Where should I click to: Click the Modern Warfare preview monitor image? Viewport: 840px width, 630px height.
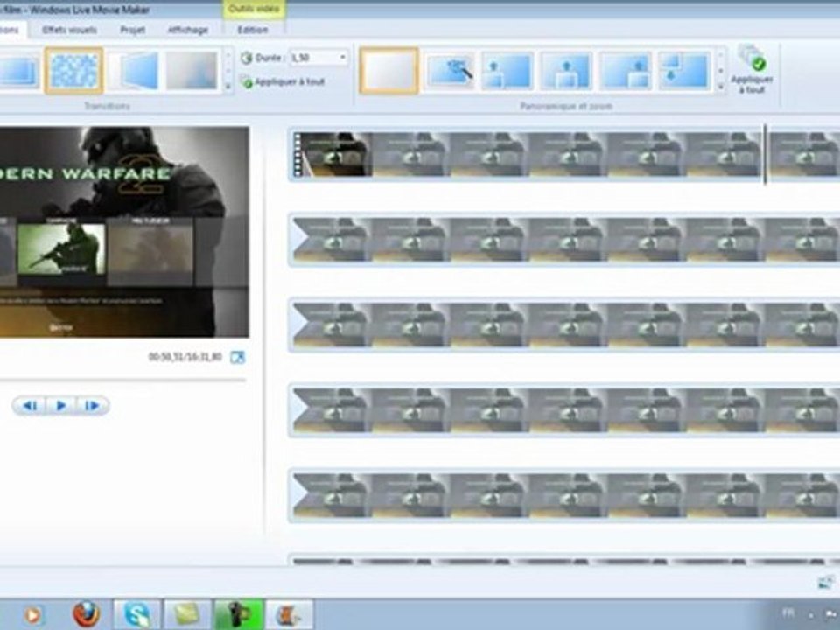tap(124, 232)
